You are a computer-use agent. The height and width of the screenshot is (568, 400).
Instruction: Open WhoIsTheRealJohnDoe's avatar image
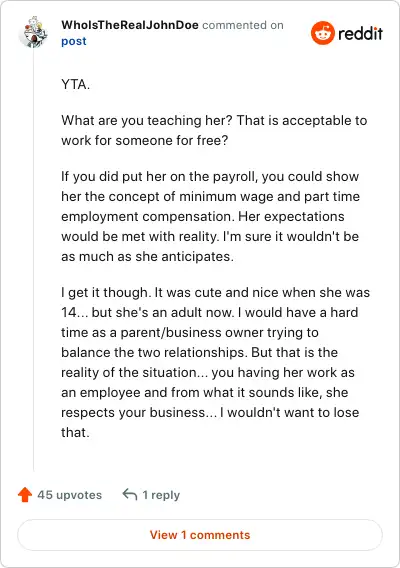point(33,32)
